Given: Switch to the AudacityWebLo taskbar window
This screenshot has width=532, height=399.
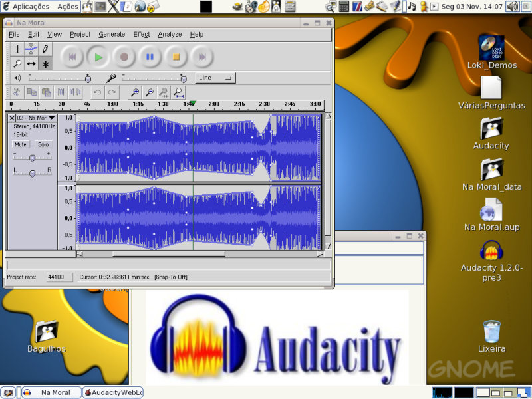Looking at the screenshot, I should [x=113, y=392].
